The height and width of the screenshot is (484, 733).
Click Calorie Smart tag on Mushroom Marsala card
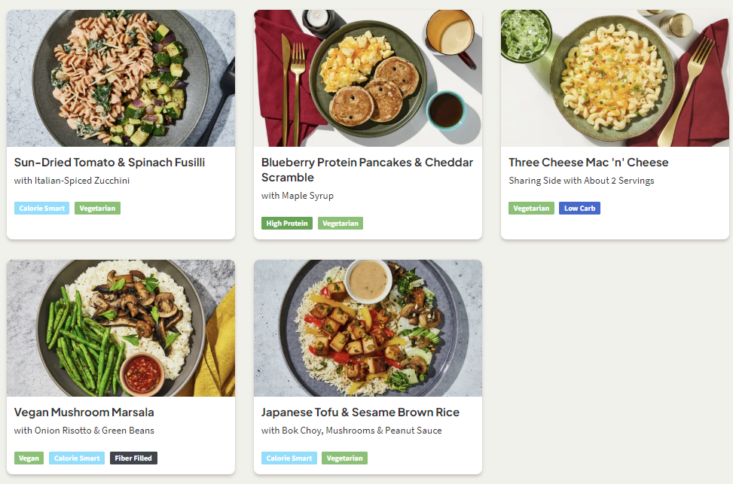coord(76,458)
